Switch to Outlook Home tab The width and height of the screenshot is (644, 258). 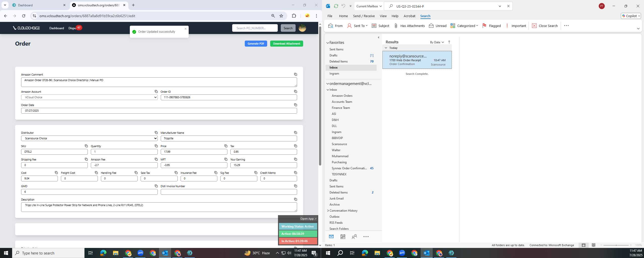tap(343, 16)
